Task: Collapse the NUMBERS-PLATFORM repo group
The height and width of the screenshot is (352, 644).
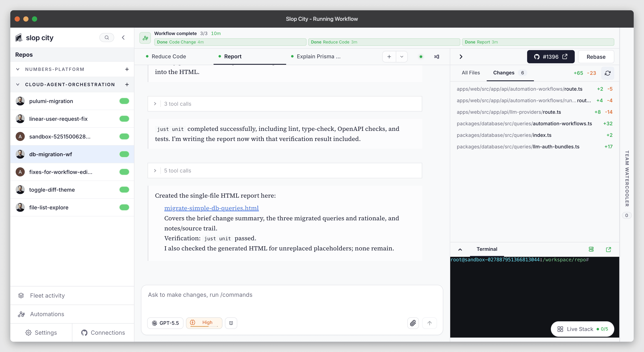Action: coord(18,69)
